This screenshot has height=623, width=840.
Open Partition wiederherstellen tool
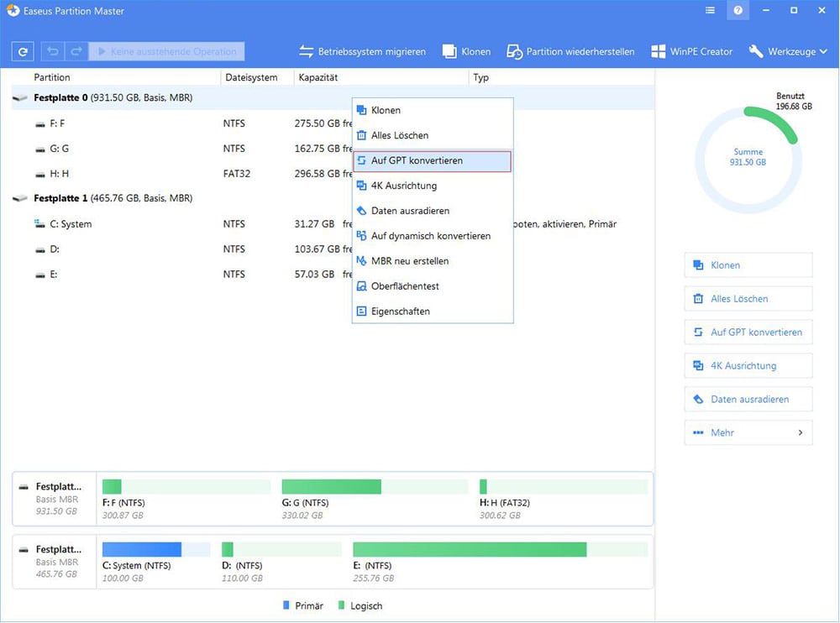click(570, 51)
